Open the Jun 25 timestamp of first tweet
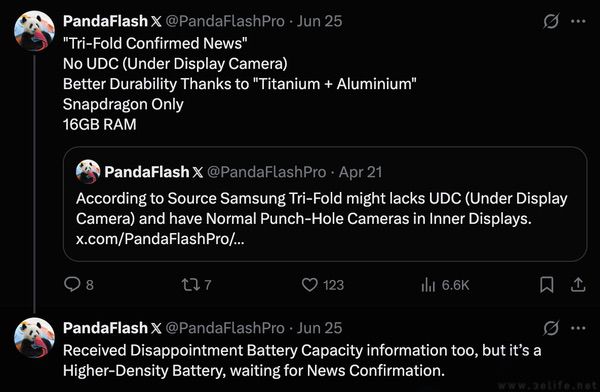Image resolution: width=600 pixels, height=392 pixels. tap(320, 21)
